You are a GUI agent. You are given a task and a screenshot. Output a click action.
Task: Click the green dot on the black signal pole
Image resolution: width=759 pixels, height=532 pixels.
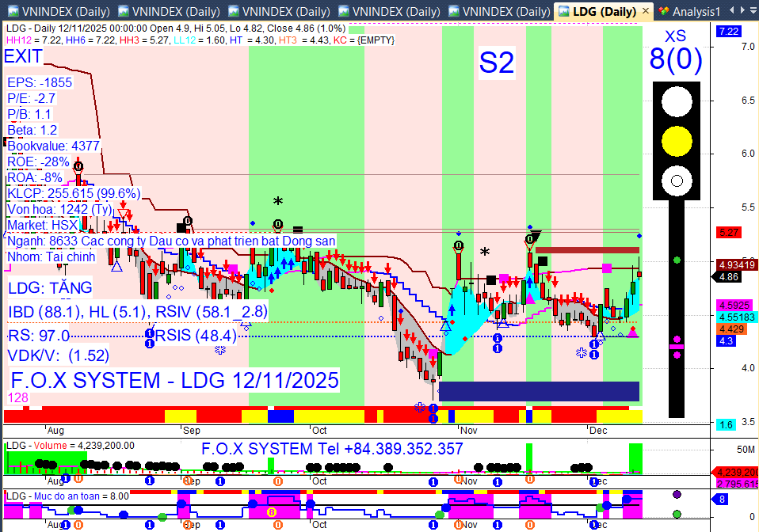(677, 260)
